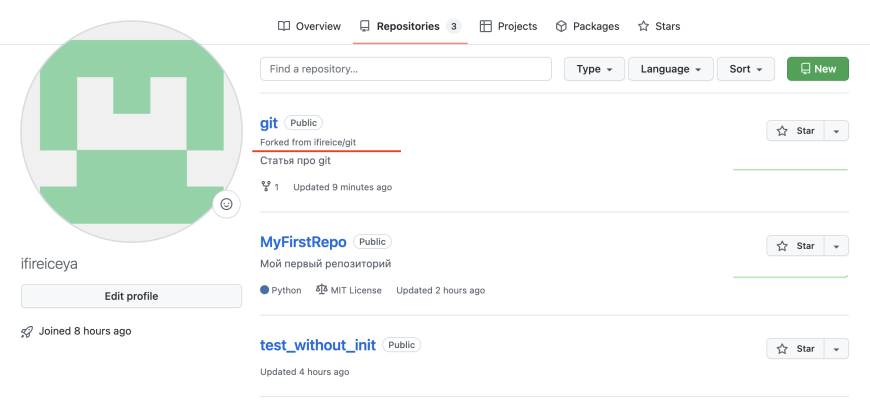Click the Python language color dot
Image resolution: width=870 pixels, height=400 pixels.
coord(264,291)
